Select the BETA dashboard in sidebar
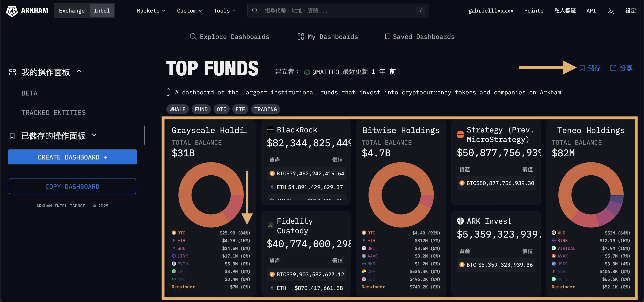The image size is (644, 302). point(30,93)
